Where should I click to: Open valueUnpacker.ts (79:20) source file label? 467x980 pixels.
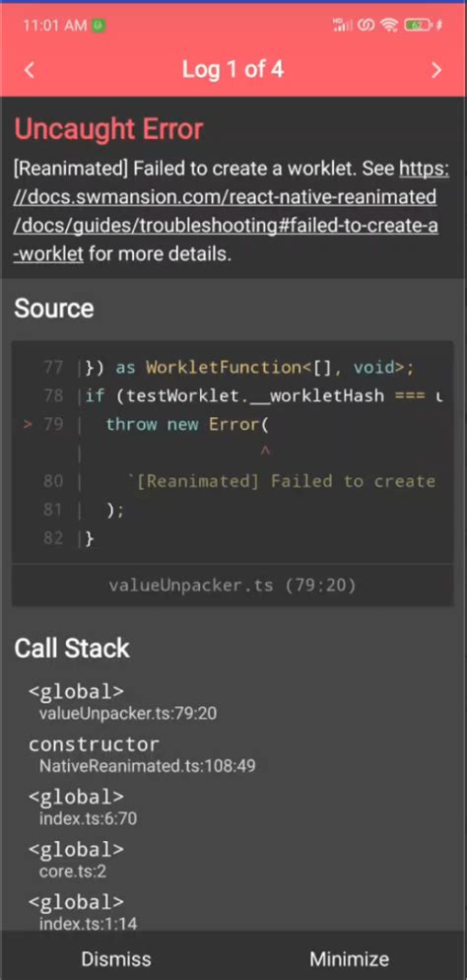233,585
